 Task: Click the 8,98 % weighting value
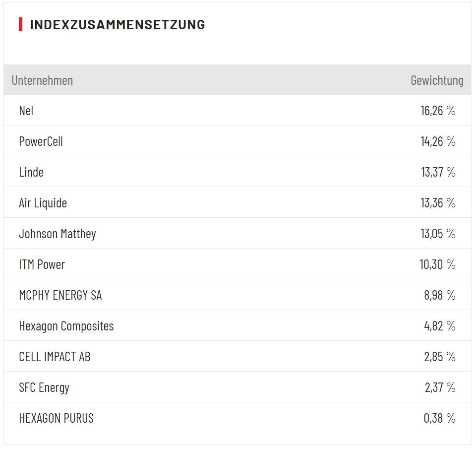[x=439, y=295]
